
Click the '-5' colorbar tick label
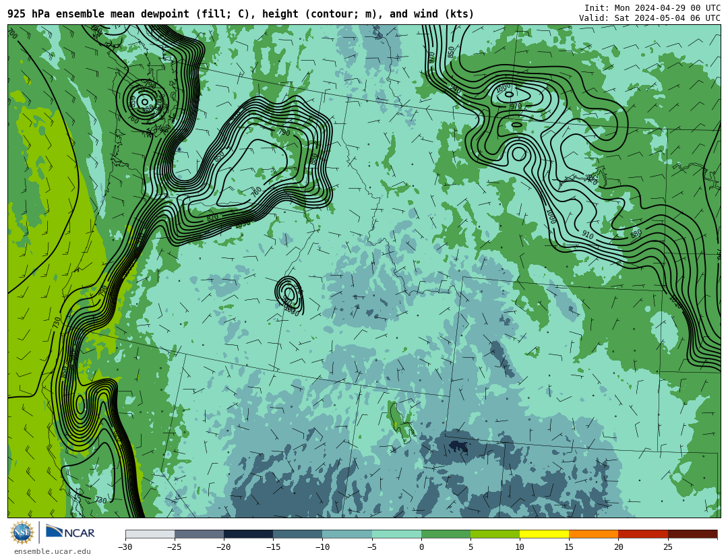click(x=372, y=547)
